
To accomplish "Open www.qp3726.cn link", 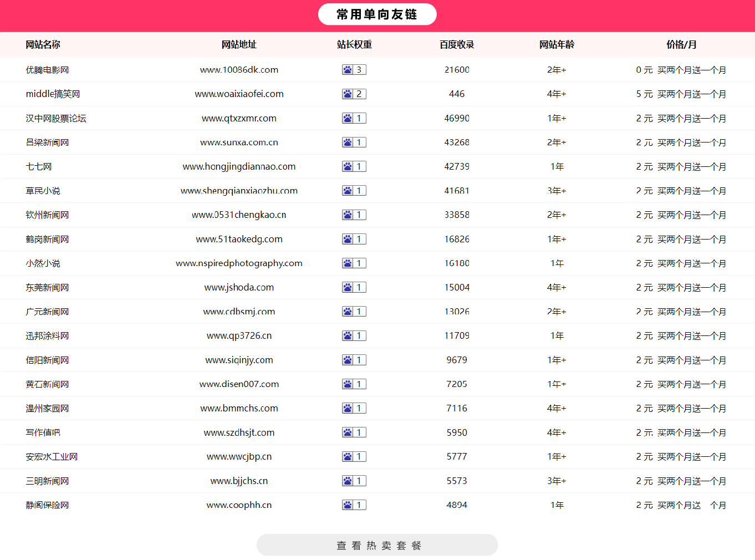I will tap(239, 336).
